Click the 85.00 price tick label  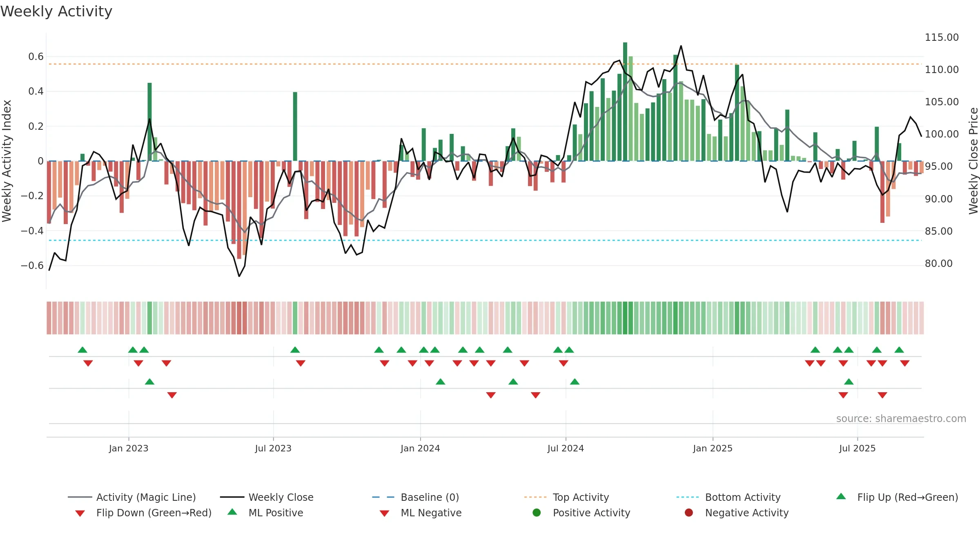click(x=939, y=231)
